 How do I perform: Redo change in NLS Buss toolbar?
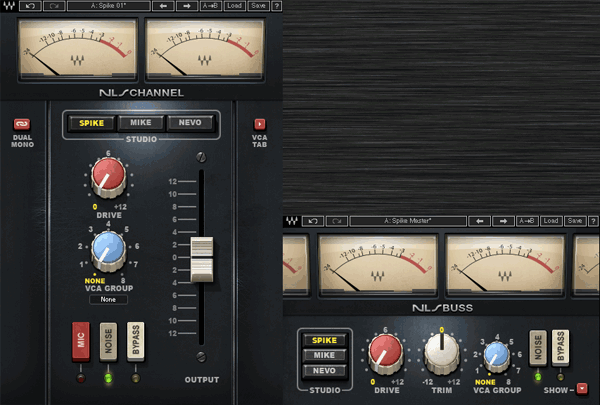pos(336,221)
